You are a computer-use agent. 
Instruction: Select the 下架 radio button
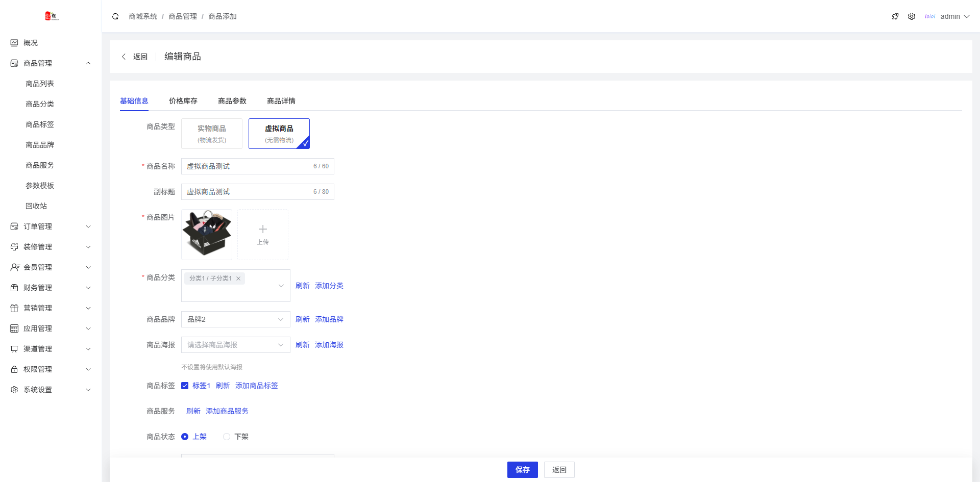tap(227, 437)
